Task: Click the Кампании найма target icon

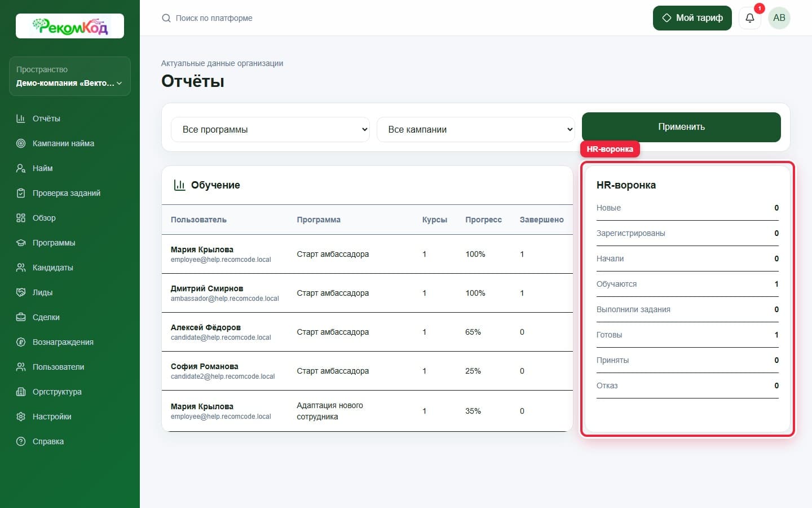Action: click(21, 143)
